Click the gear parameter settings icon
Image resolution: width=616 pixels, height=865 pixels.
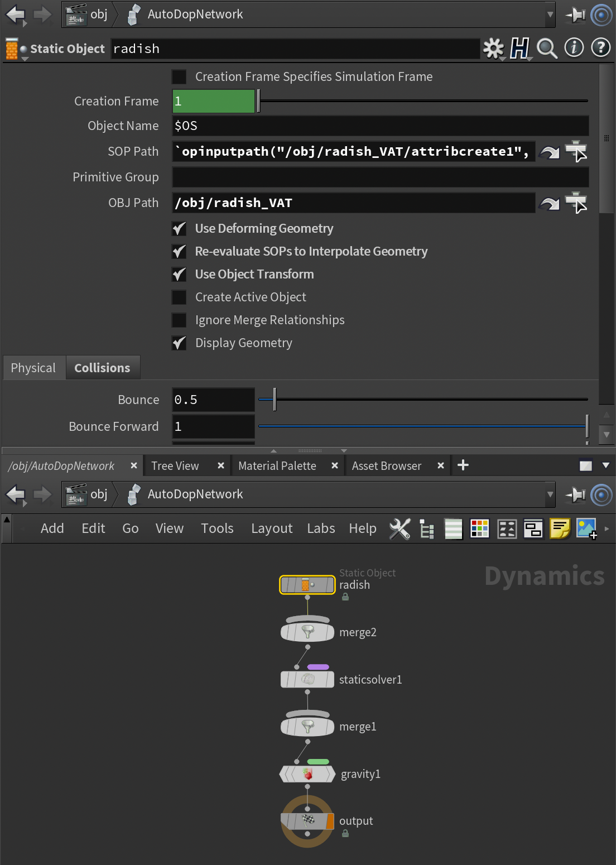tap(493, 49)
